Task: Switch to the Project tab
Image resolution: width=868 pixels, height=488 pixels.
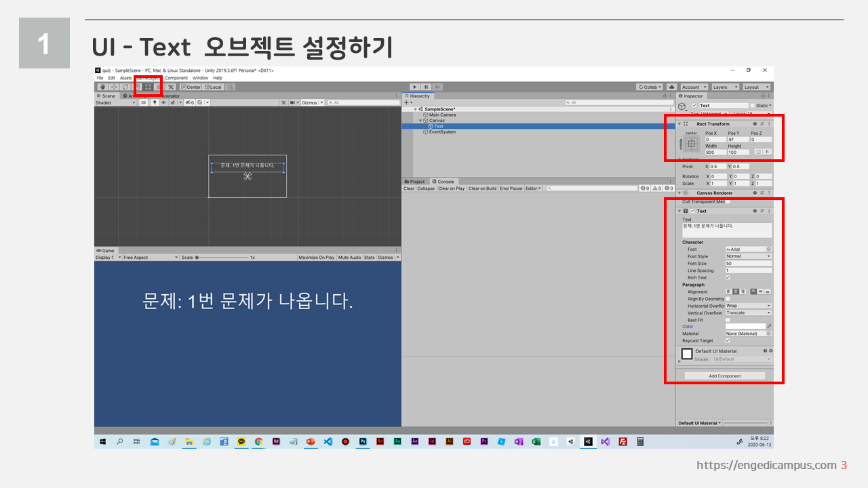Action: coord(415,182)
